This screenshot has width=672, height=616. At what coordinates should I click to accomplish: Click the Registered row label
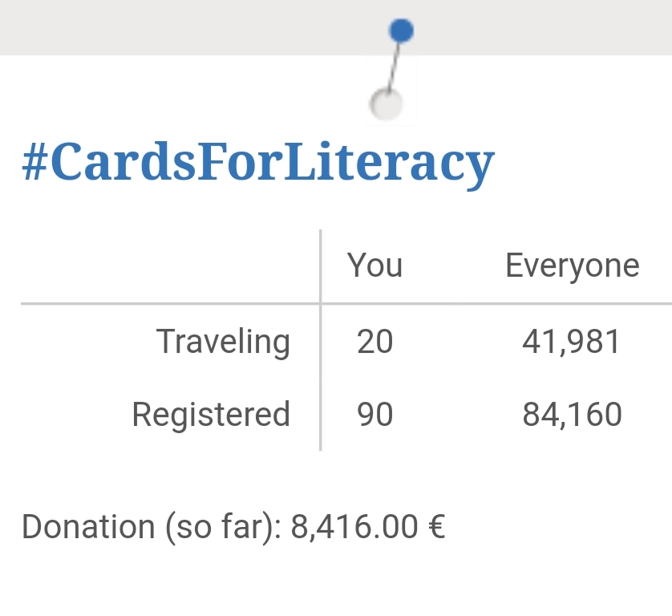(211, 415)
